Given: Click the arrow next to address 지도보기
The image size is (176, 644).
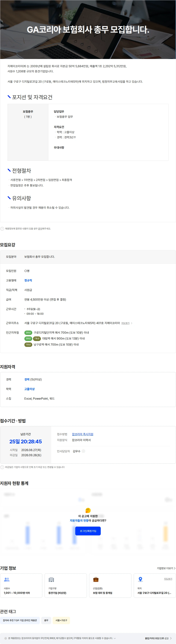Looking at the screenshot, I should [x=132, y=323].
